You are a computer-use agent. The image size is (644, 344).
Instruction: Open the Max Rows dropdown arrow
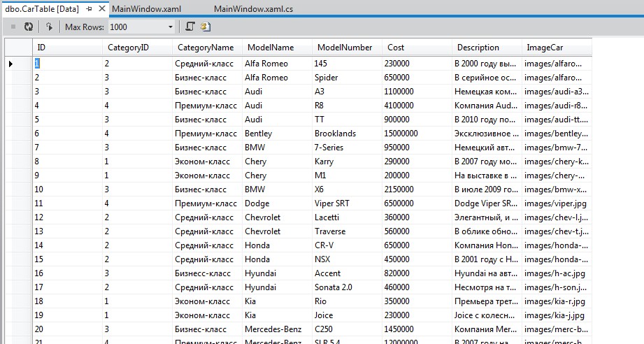click(171, 27)
